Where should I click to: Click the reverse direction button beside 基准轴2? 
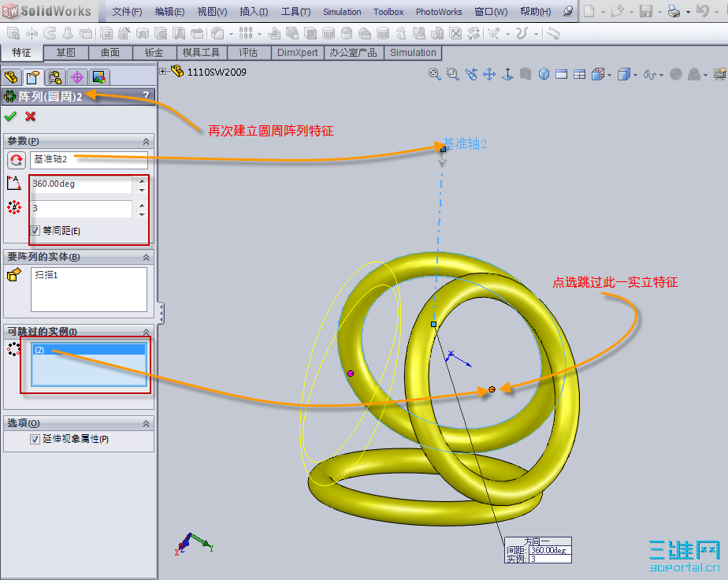(x=17, y=160)
